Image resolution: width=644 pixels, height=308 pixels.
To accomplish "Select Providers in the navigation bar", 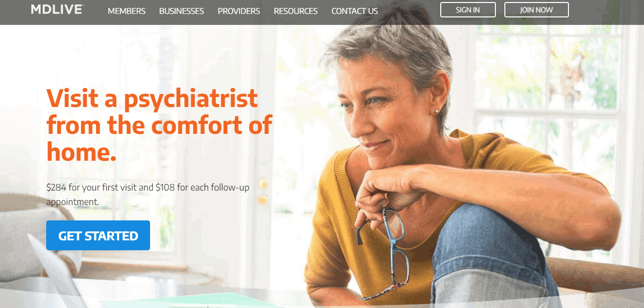I will click(239, 11).
